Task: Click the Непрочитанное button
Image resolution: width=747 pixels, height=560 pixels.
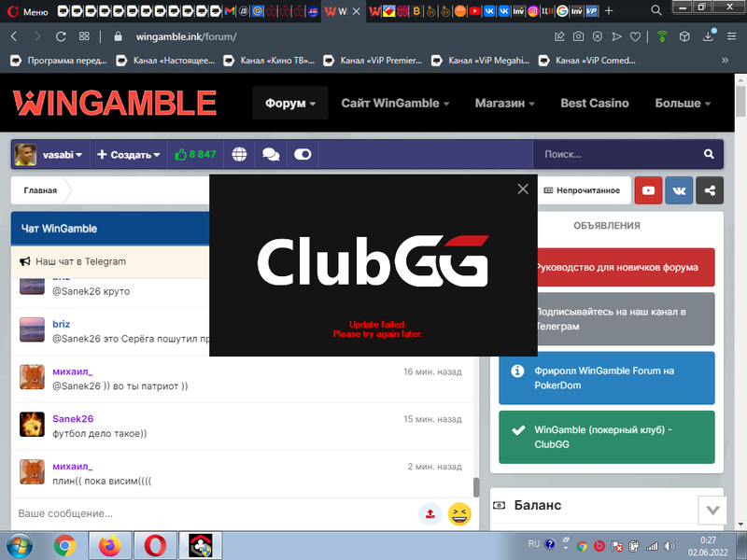Action: 582,190
